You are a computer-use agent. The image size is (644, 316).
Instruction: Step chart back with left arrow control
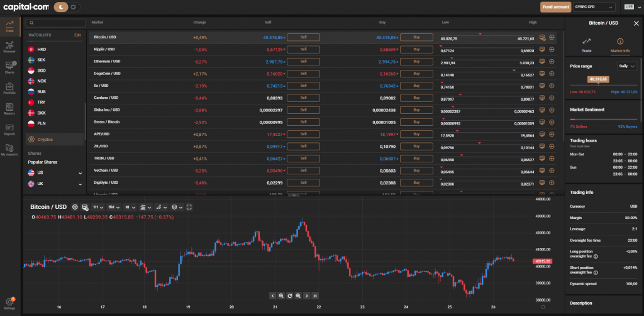coord(273,295)
